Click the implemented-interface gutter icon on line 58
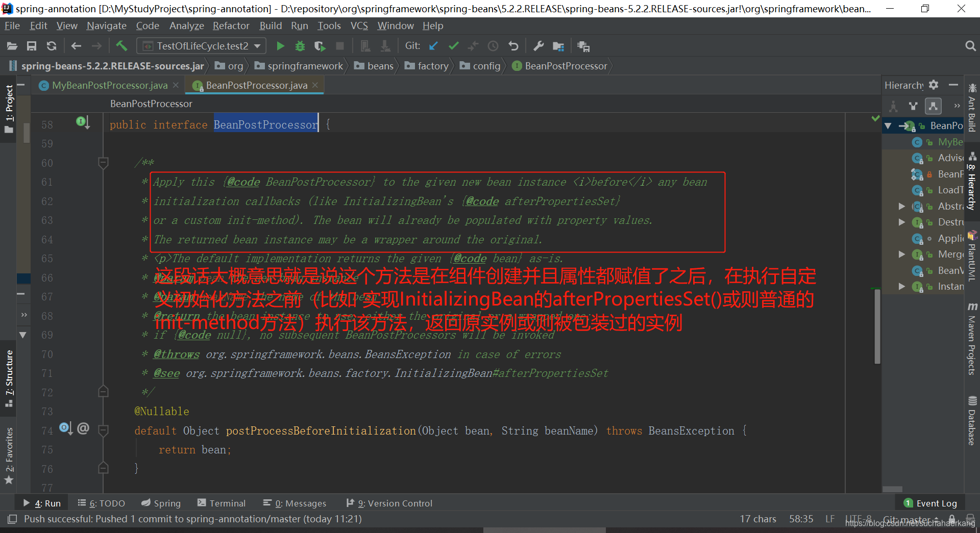The width and height of the screenshot is (980, 533). coord(83,122)
